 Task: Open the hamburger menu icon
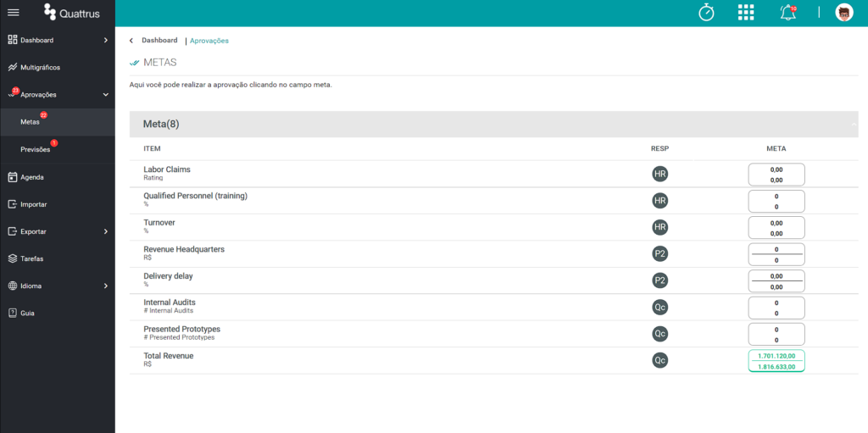14,12
